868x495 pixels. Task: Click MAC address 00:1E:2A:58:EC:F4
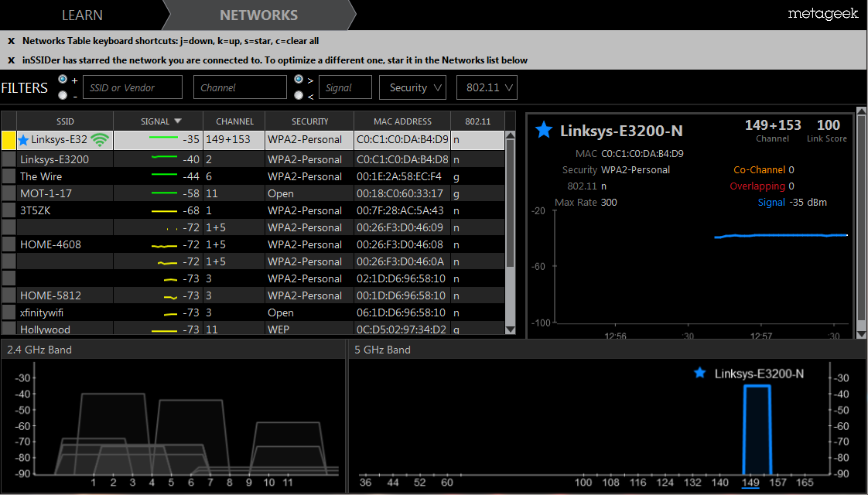tap(399, 176)
